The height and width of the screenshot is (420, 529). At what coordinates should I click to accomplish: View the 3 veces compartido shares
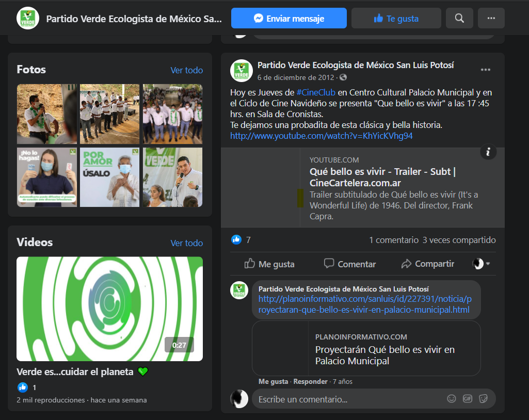(459, 240)
